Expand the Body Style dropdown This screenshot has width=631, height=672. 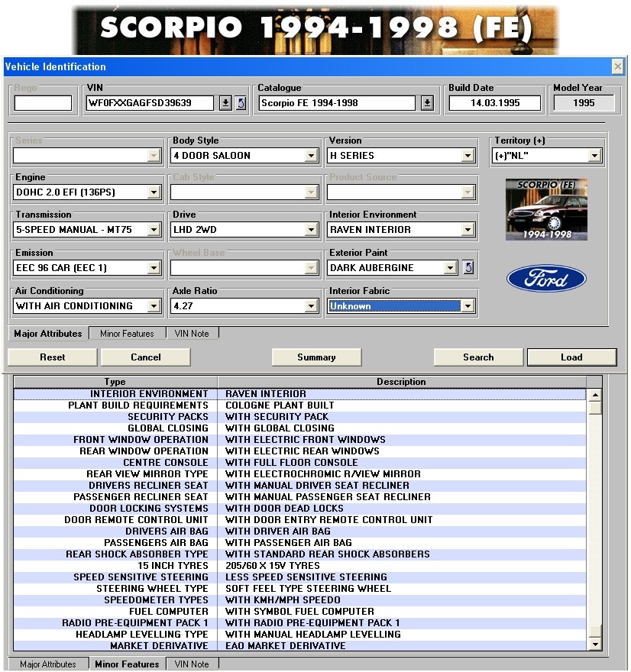311,156
